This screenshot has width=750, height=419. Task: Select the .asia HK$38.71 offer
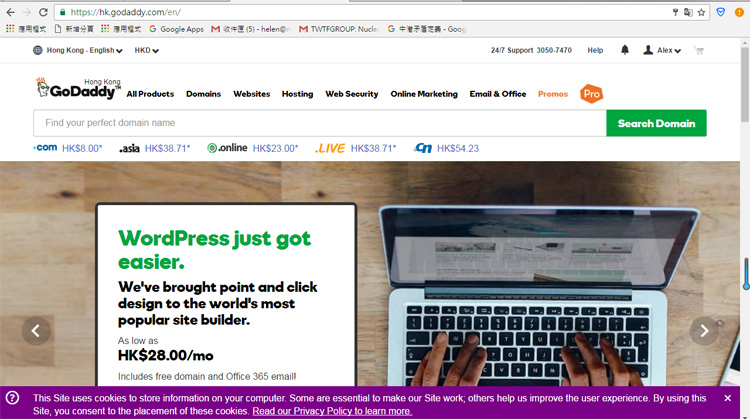pos(154,148)
